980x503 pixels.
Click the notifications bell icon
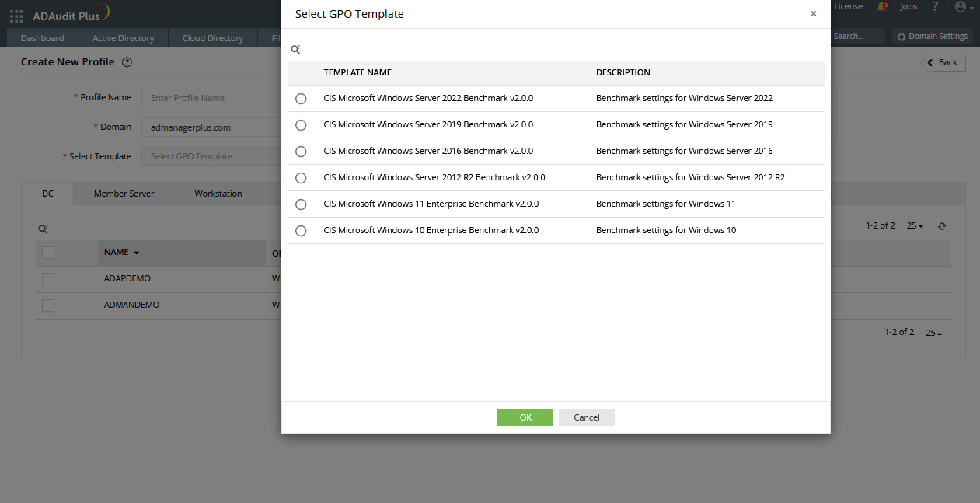pos(879,7)
